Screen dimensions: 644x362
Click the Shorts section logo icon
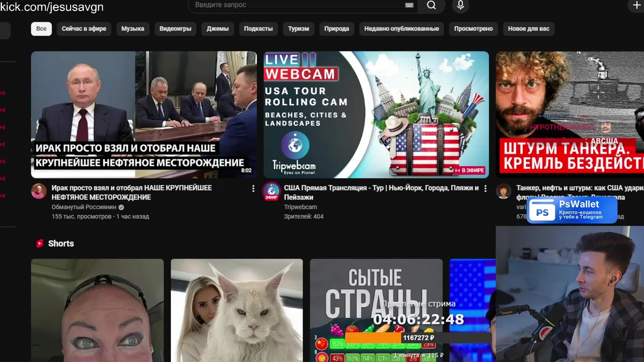[40, 243]
